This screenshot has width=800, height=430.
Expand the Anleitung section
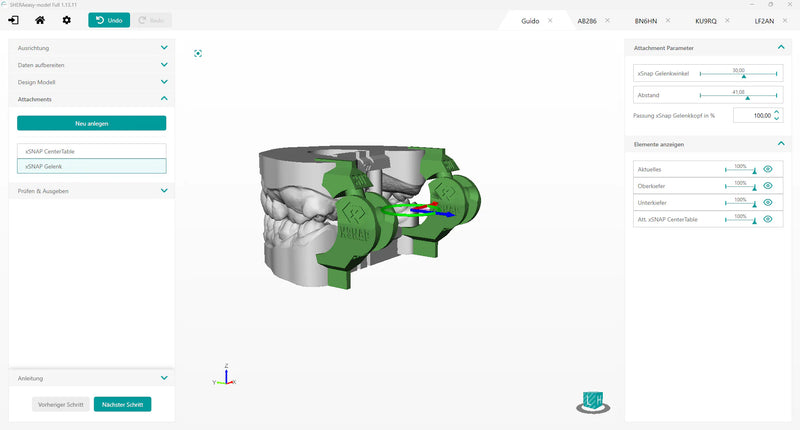click(92, 378)
